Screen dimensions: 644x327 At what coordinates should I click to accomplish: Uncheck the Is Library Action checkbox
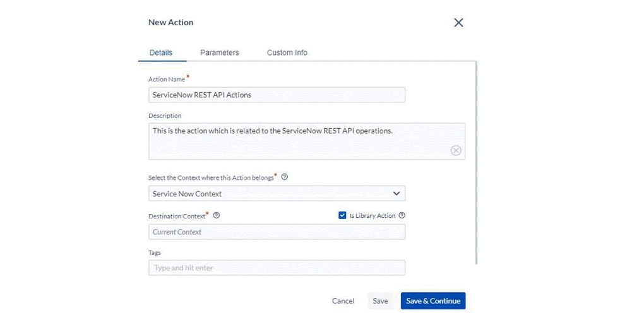click(x=342, y=215)
